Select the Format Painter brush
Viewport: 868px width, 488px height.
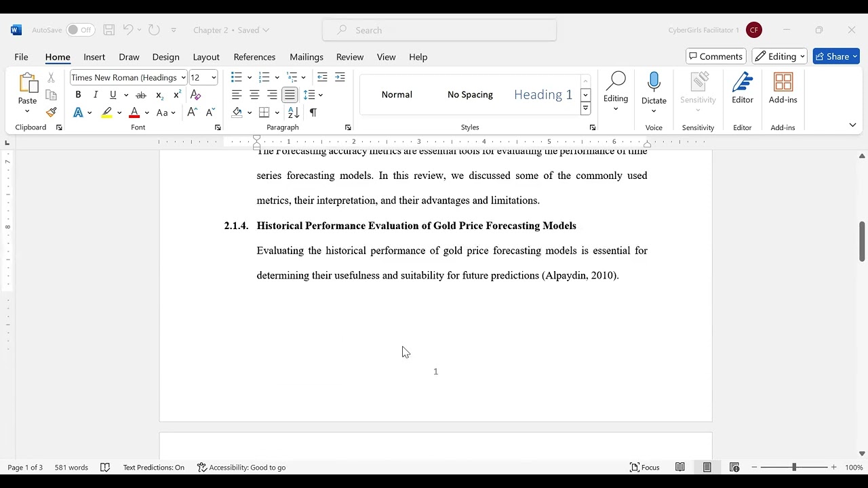click(x=51, y=113)
